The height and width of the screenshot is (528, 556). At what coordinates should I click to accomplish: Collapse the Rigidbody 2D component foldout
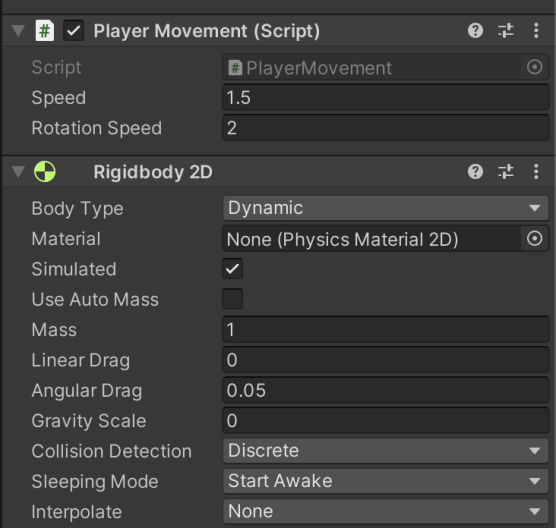(18, 172)
